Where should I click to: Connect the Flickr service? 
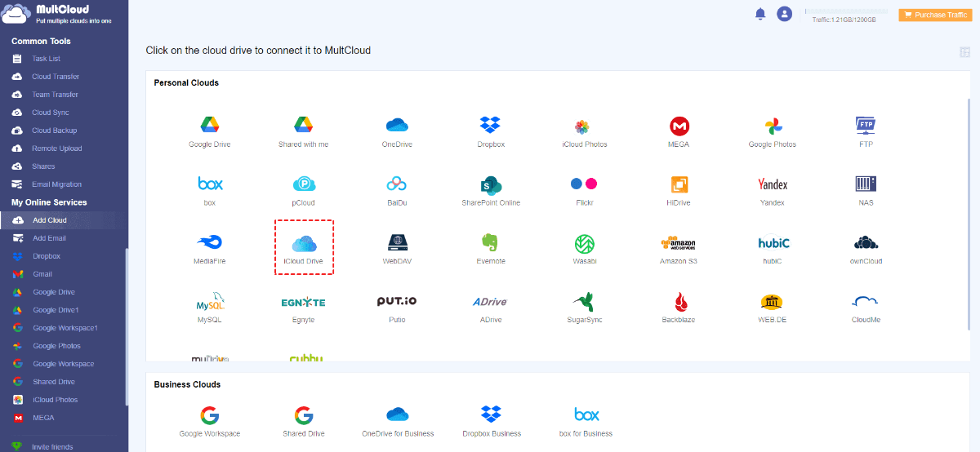pyautogui.click(x=584, y=190)
